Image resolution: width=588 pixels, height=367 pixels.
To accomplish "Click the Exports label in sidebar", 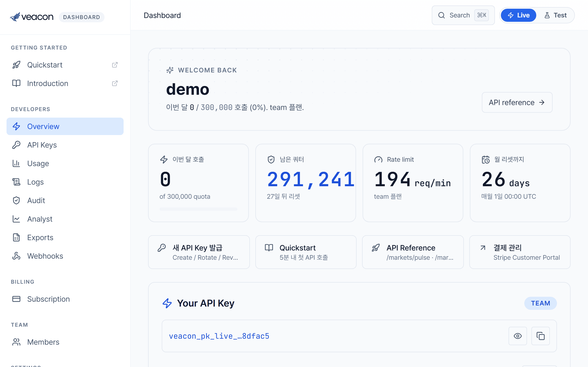I will 40,238.
